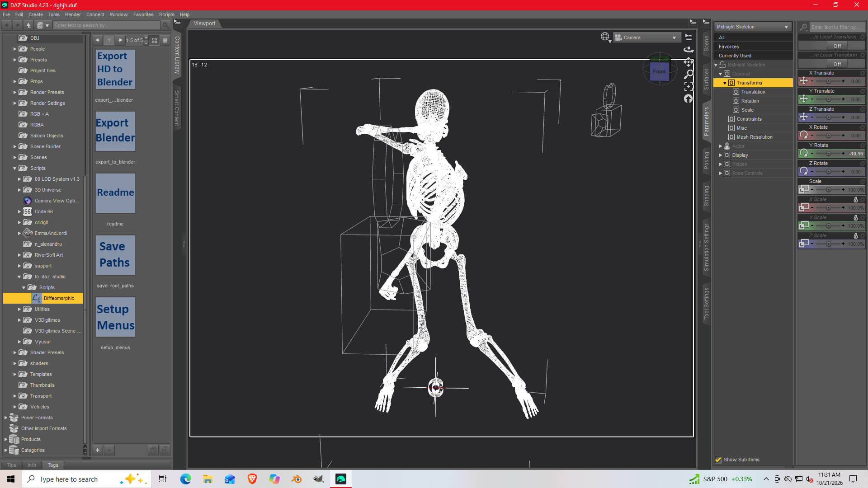Switch to the Surfaces pane tab

click(707, 79)
